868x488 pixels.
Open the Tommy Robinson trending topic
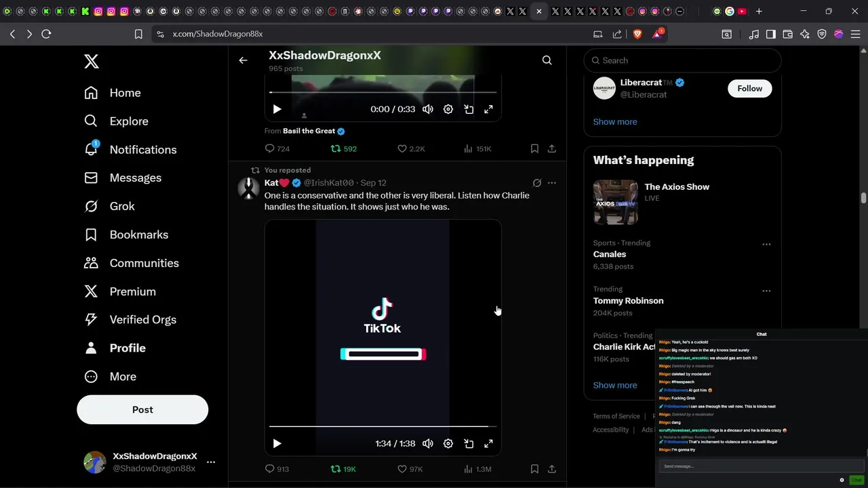click(x=628, y=301)
